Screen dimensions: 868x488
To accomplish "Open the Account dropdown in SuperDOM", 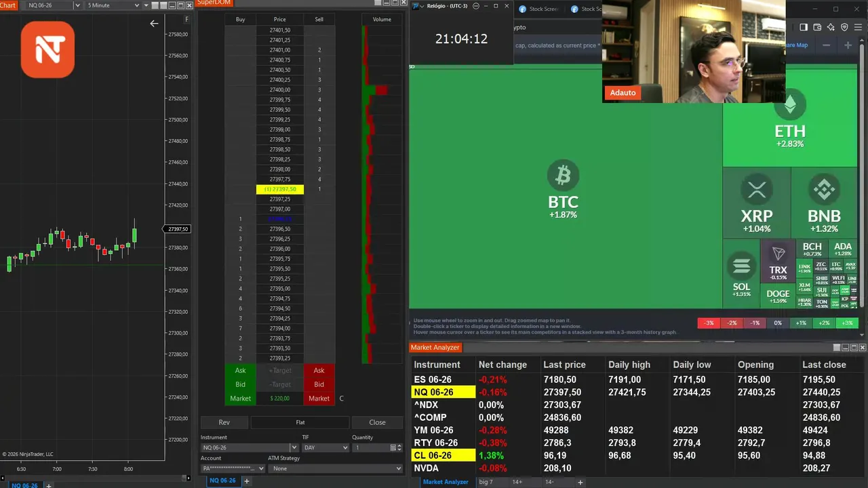I will coord(233,468).
